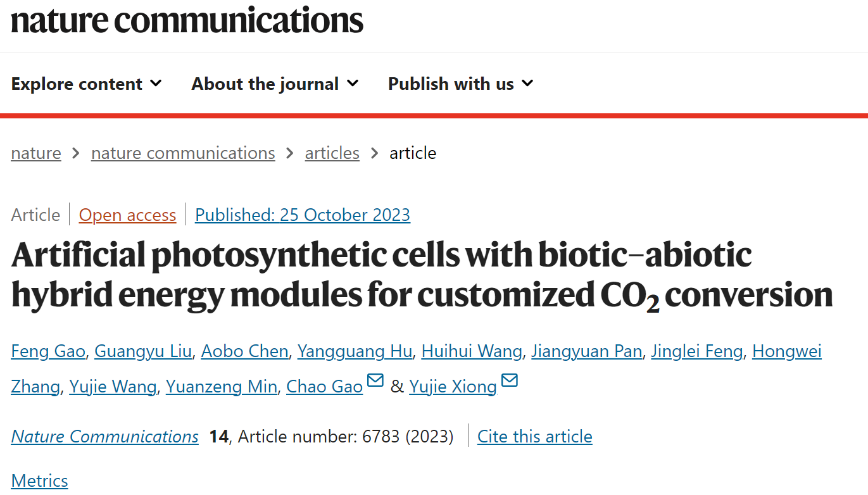Click author name Yangguang Hu

(355, 351)
